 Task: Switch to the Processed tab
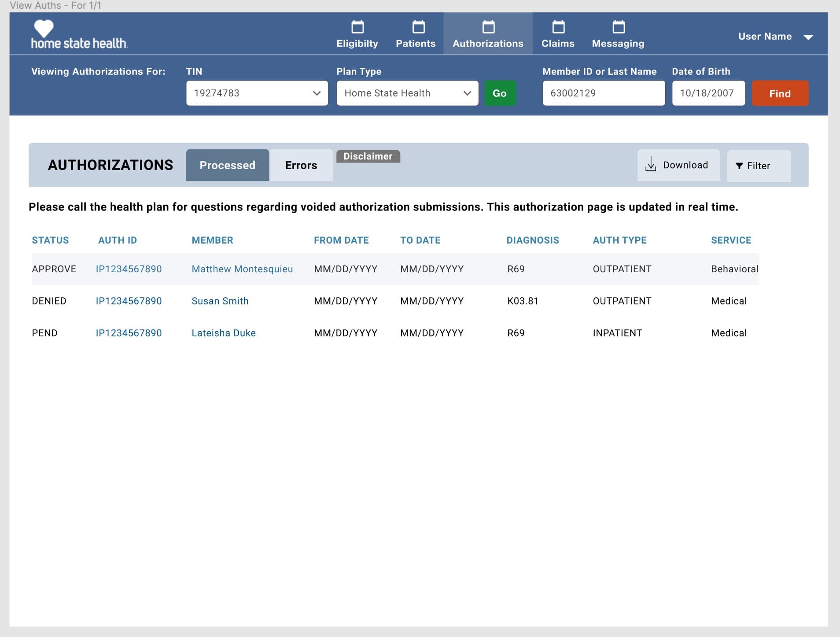coord(228,165)
